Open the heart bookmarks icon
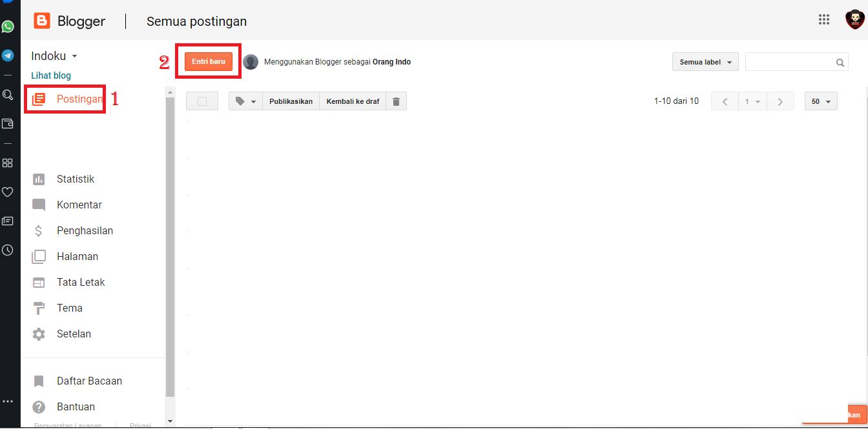 coord(8,192)
